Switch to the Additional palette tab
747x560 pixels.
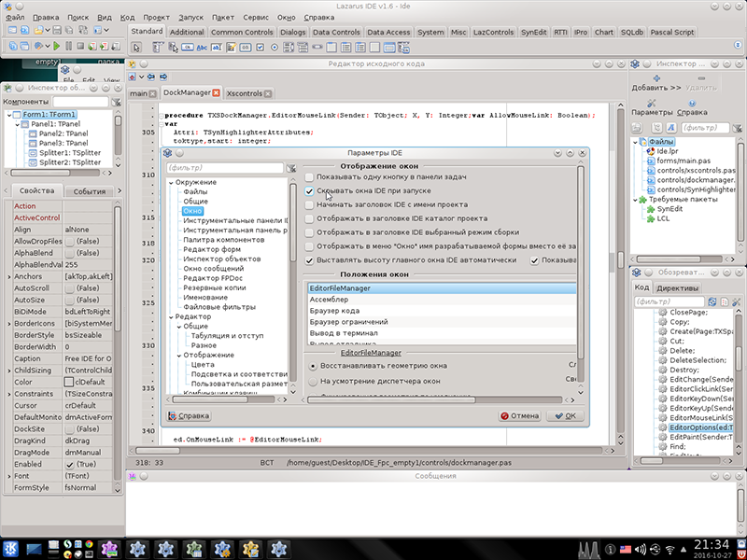187,33
